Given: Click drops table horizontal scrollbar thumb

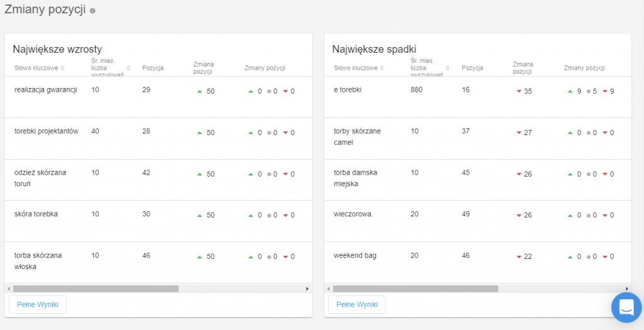Looking at the screenshot, I should coord(415,289).
